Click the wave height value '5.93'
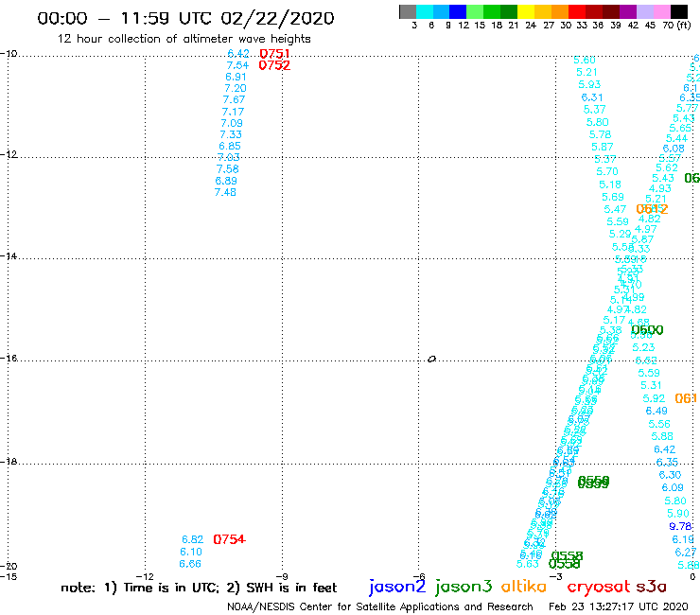 tap(589, 84)
